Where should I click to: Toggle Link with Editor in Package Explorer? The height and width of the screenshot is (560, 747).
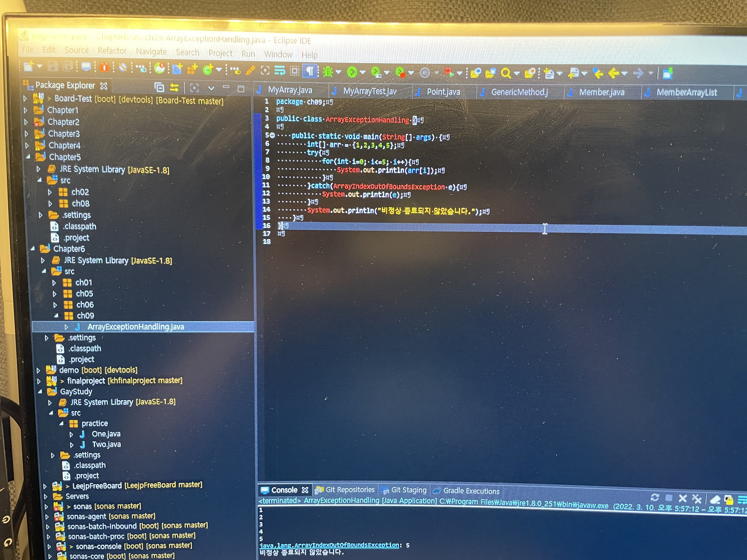(x=174, y=88)
